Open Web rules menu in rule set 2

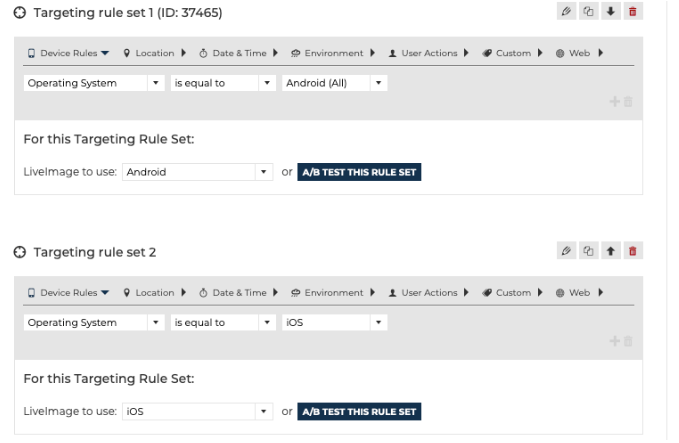(579, 293)
